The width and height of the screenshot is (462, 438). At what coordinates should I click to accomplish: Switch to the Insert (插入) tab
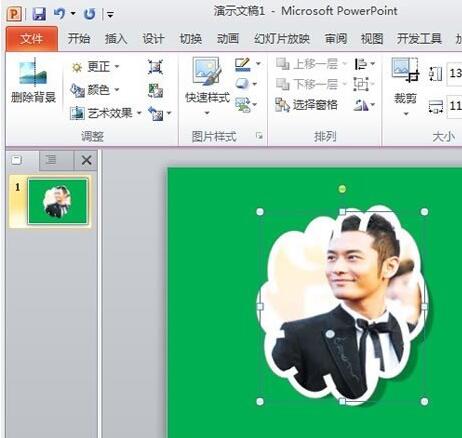[116, 39]
